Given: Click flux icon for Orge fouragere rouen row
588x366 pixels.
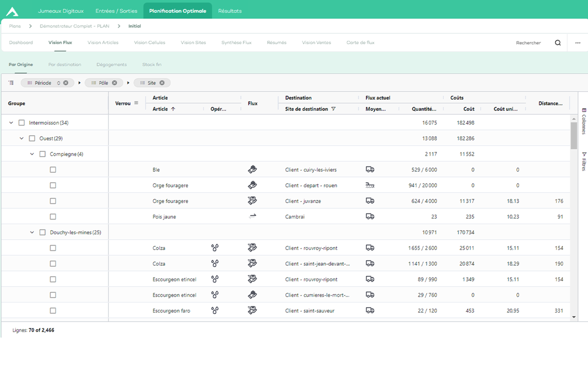Looking at the screenshot, I should click(252, 185).
